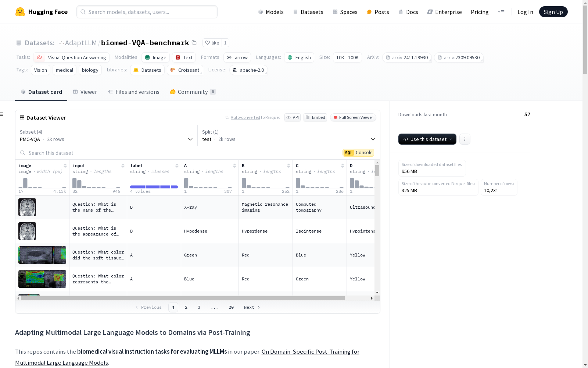Open the first brain MRI thumbnail
Screen dimensions: 588x368
coord(27,207)
